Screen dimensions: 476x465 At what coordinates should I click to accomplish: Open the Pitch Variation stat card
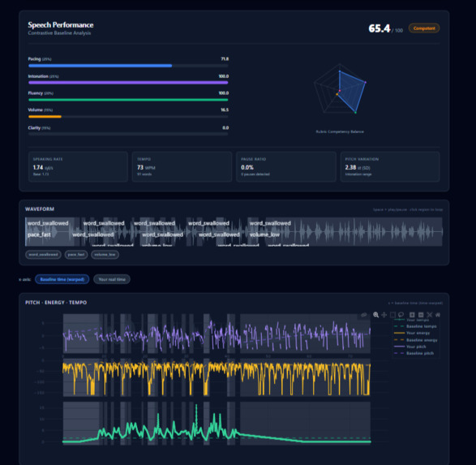[x=390, y=166]
